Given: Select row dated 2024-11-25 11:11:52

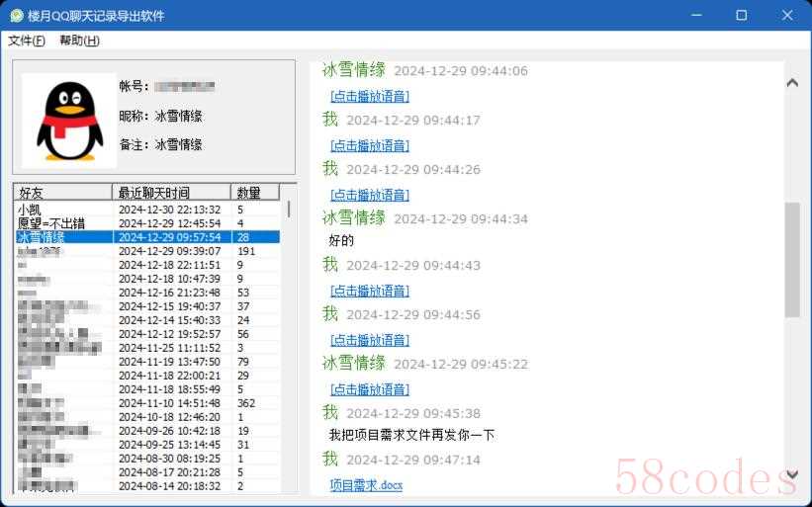Looking at the screenshot, I should [148, 348].
